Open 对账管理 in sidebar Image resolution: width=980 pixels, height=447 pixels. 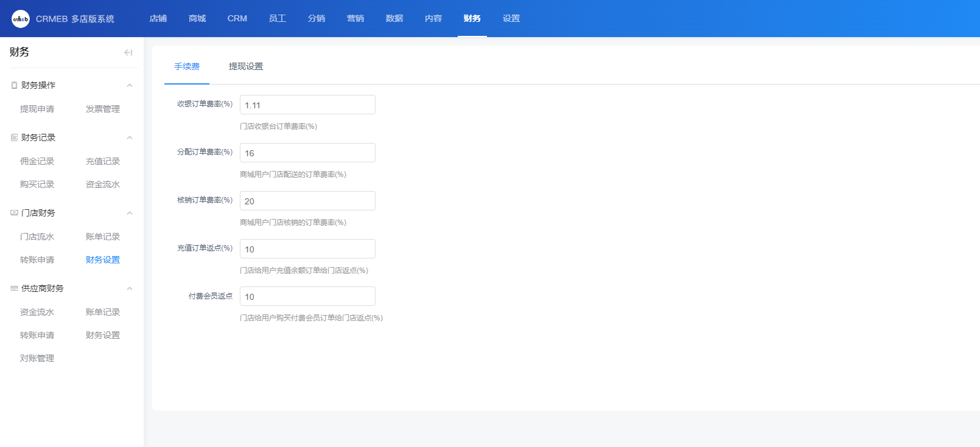[x=37, y=358]
